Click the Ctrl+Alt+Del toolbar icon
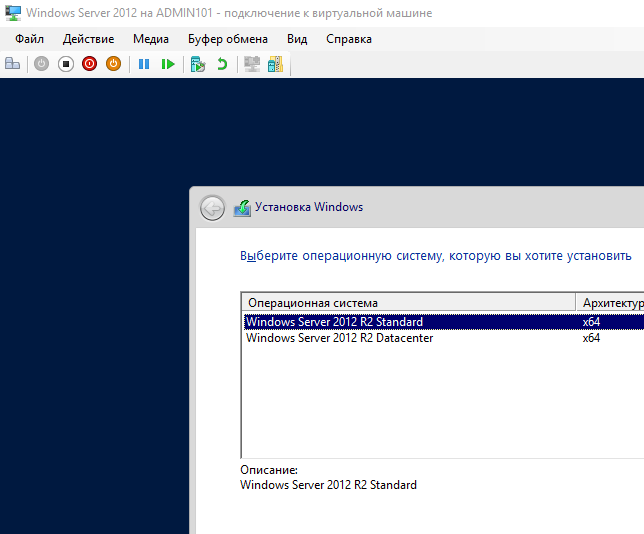Image resolution: width=644 pixels, height=534 pixels. (13, 64)
